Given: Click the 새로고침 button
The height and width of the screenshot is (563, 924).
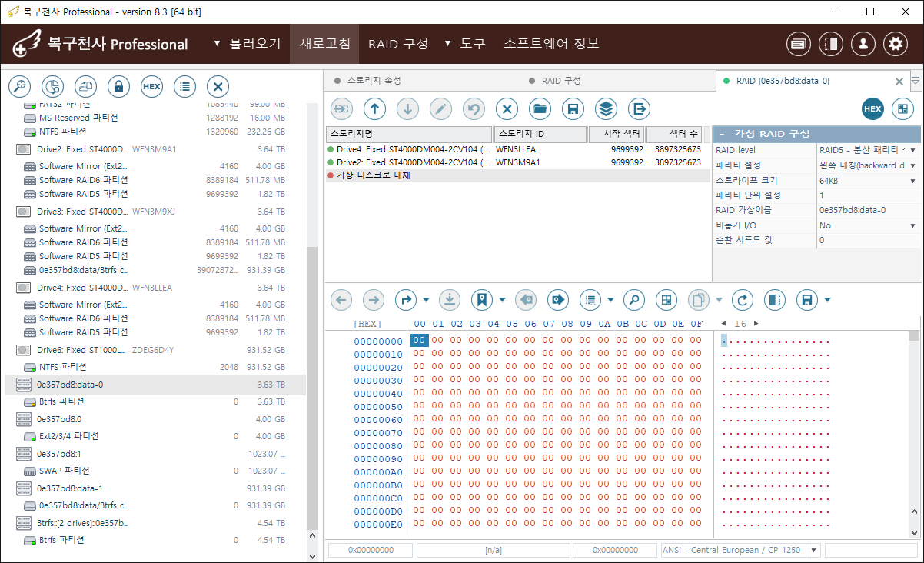Looking at the screenshot, I should pos(324,44).
